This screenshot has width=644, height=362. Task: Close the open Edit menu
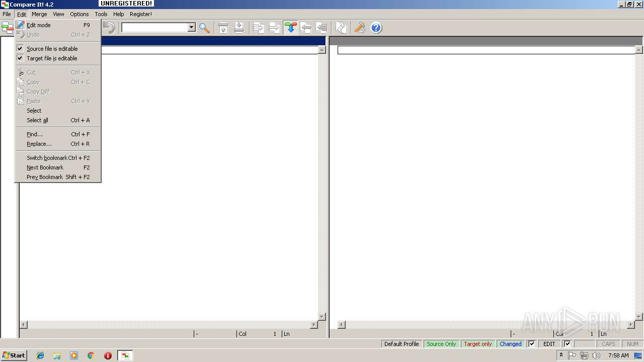coord(22,14)
